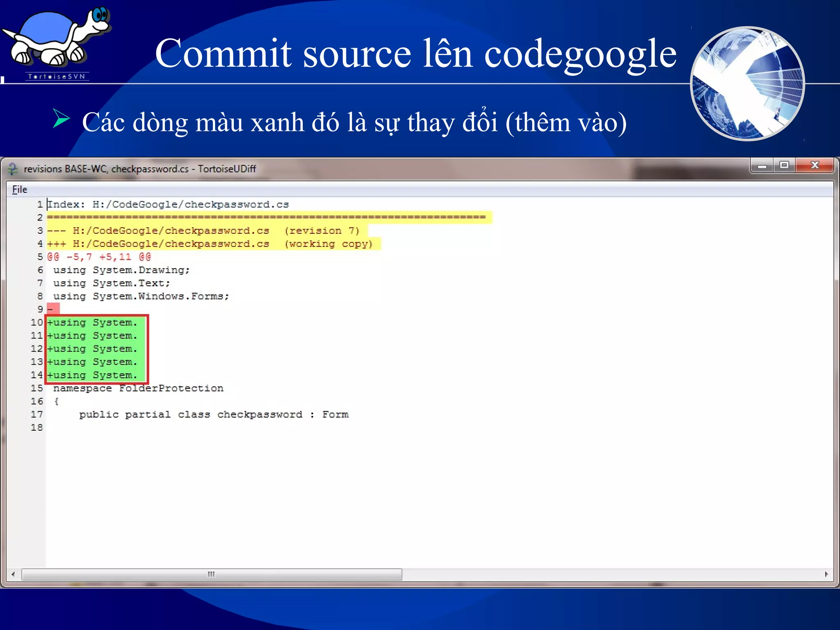
Task: Click the line number 18 in the gutter
Action: pos(37,427)
